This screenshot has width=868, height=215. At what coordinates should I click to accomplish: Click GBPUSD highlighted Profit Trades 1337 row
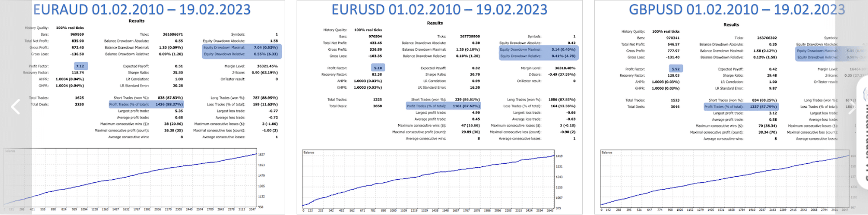[740, 107]
